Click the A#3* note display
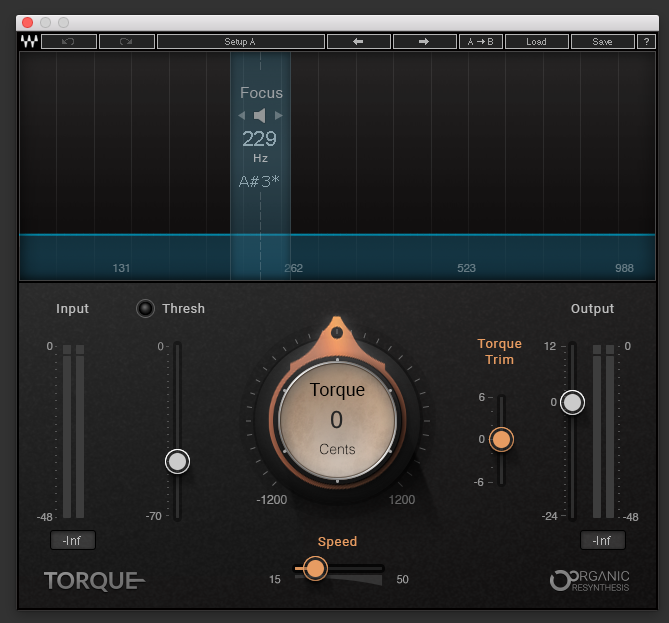This screenshot has width=669, height=623. (x=259, y=182)
